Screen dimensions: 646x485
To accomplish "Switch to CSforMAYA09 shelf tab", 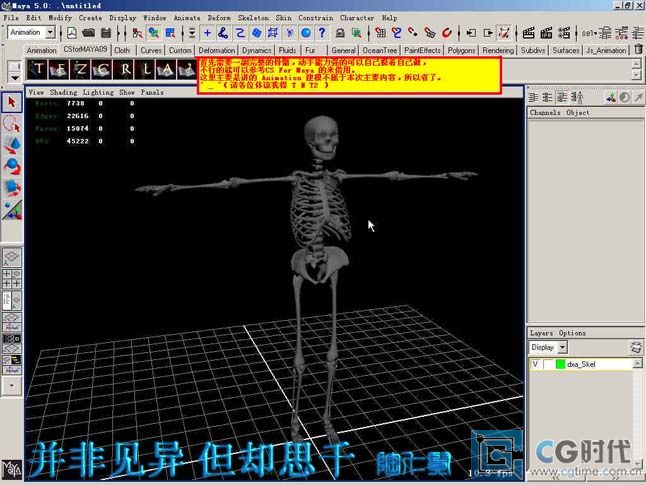I will 85,49.
